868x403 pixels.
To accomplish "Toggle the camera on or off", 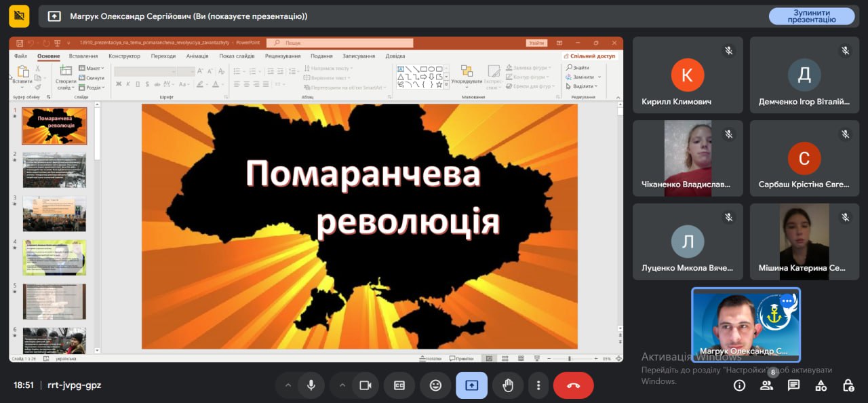I will [x=366, y=385].
